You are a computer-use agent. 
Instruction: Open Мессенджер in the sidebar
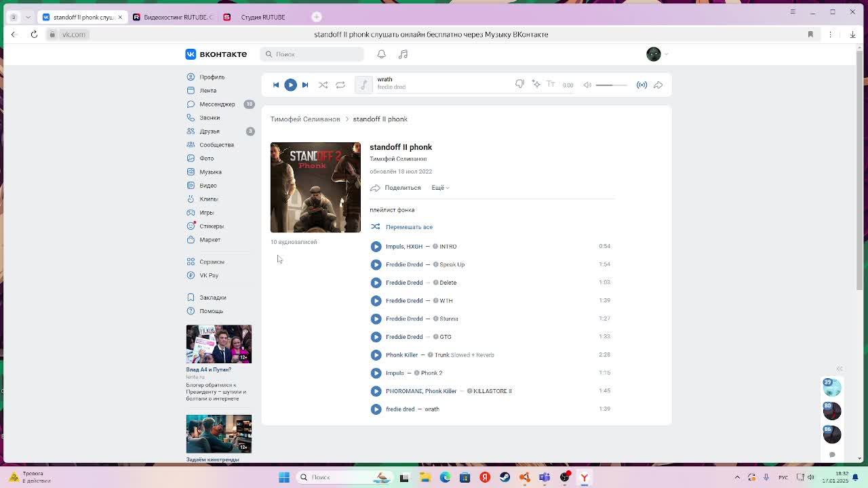[x=217, y=104]
